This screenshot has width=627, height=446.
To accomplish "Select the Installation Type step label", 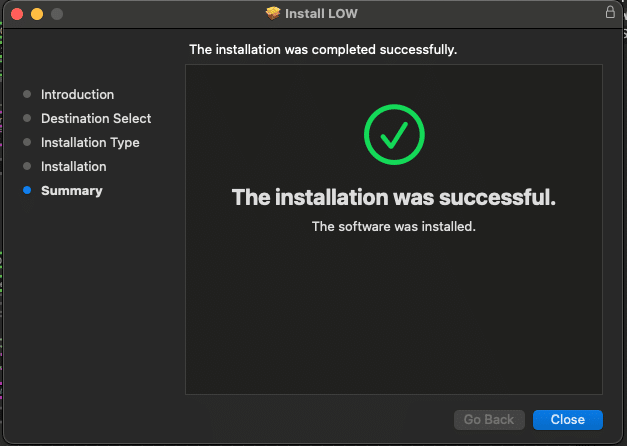I will tap(90, 143).
